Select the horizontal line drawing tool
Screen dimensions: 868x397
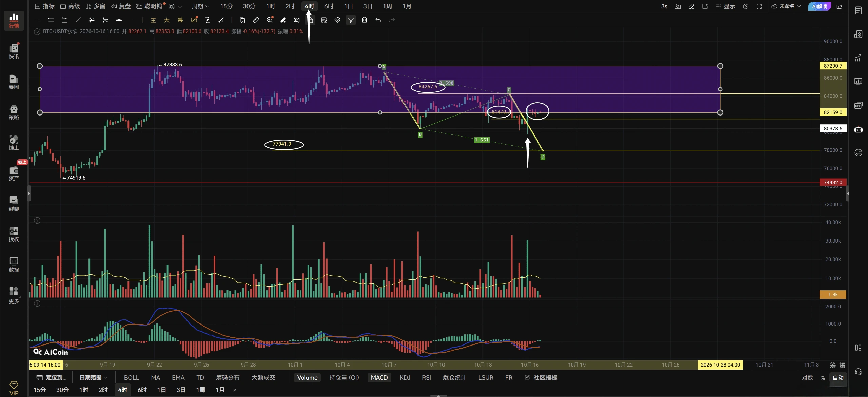(38, 20)
